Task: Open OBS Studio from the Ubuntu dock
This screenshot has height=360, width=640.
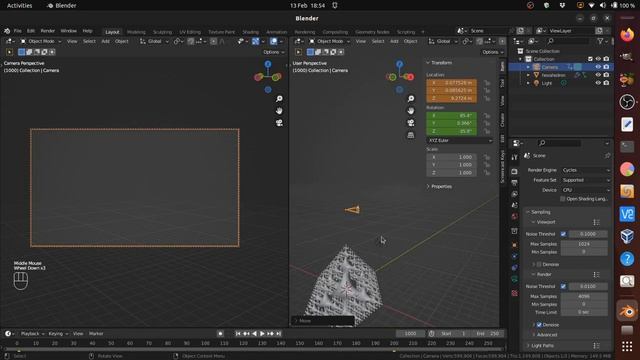Action: click(627, 102)
